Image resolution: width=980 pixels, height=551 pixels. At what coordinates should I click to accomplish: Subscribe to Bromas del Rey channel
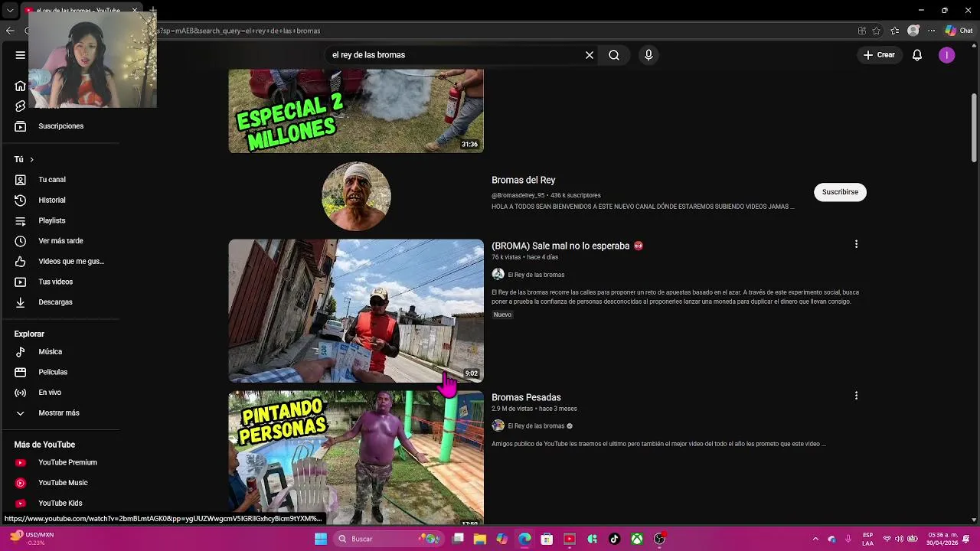(840, 192)
